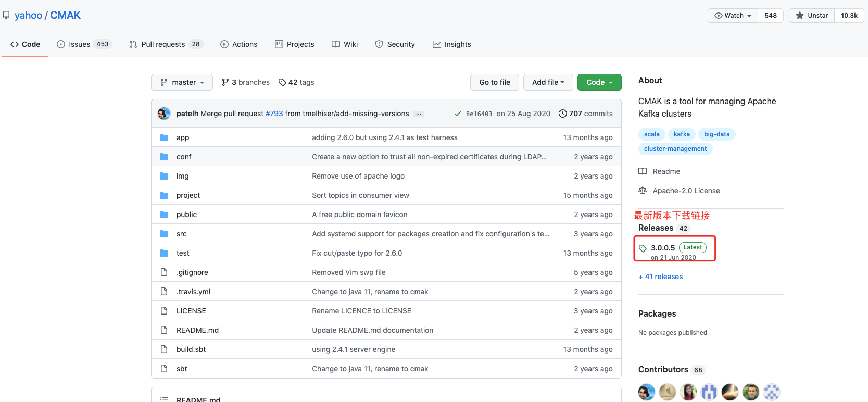Open 'Remove use of apache logo' commit
Viewport: 868px width, 402px height.
(x=358, y=176)
